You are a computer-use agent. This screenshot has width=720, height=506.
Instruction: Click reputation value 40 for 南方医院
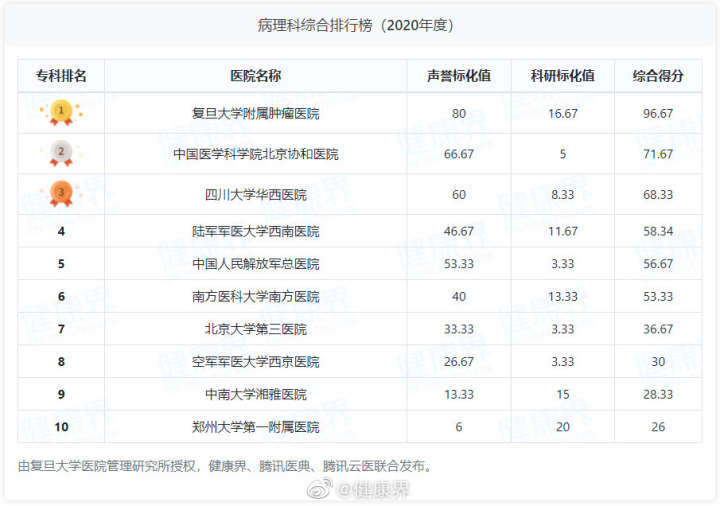[x=459, y=297]
